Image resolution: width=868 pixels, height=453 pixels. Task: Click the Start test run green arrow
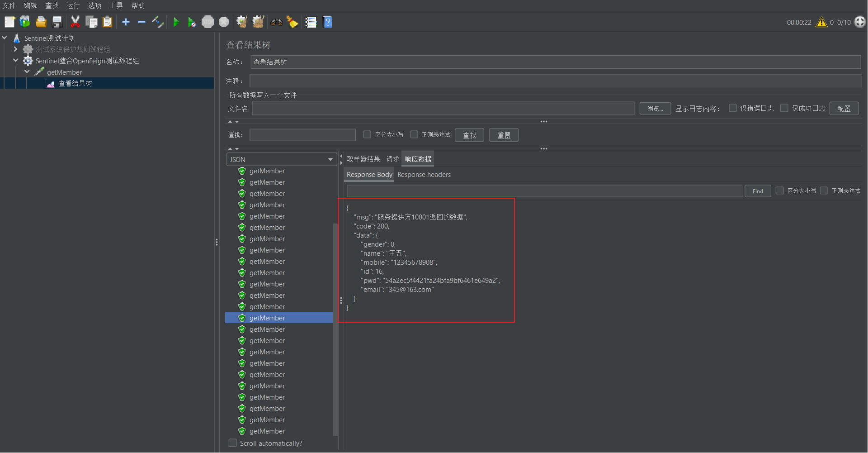(x=176, y=22)
